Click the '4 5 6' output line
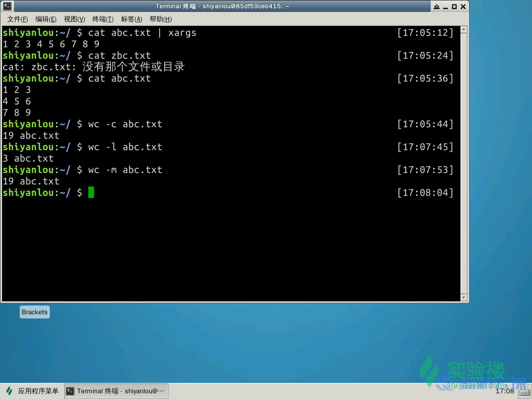This screenshot has height=399, width=532. pos(17,101)
